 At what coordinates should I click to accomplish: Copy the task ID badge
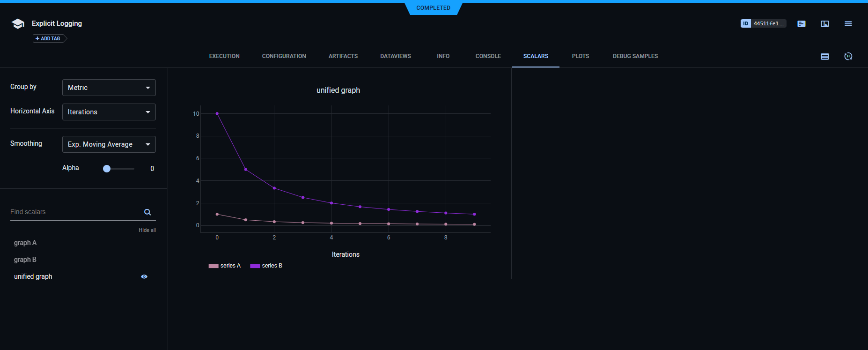[763, 23]
